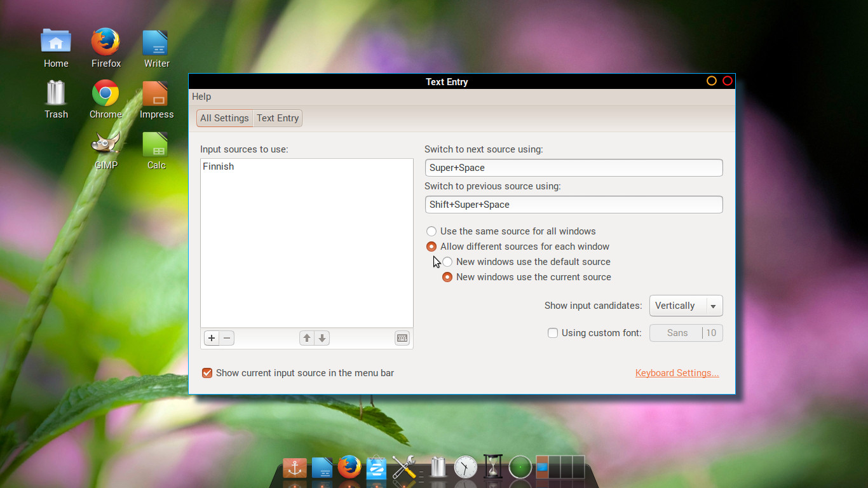Move selected input source down with arrow

[x=322, y=338]
